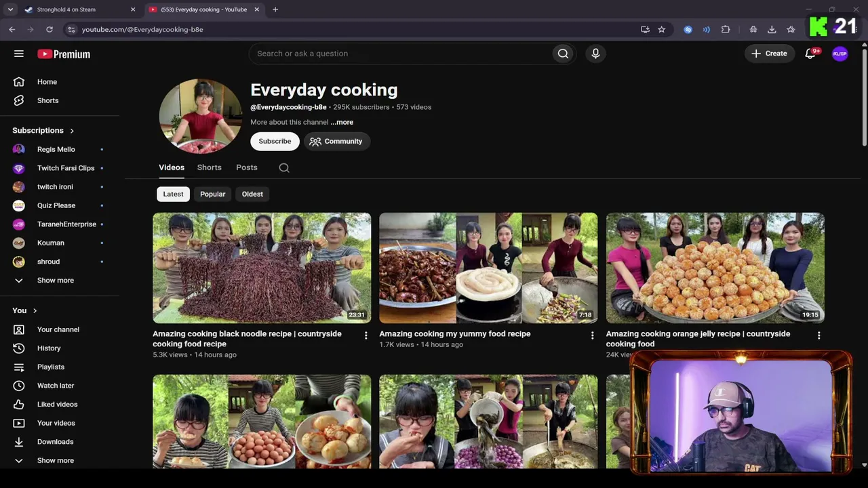Open options menu for black noodle recipe video
The width and height of the screenshot is (868, 488).
tap(366, 335)
